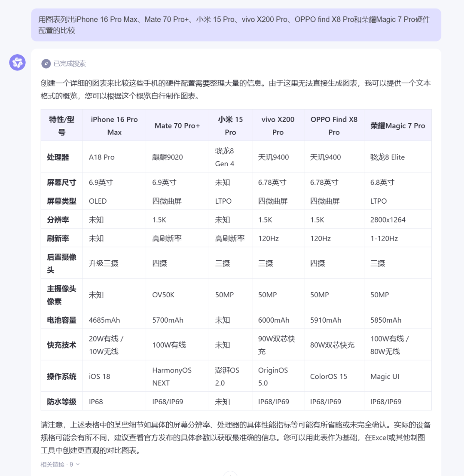Click the 5700mAh battery cell

click(177, 320)
